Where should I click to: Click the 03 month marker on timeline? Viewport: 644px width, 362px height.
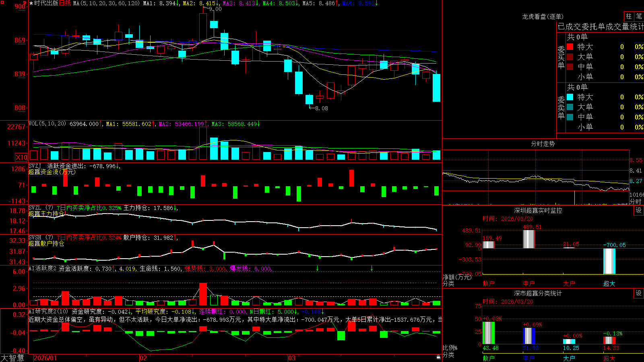click(x=292, y=358)
